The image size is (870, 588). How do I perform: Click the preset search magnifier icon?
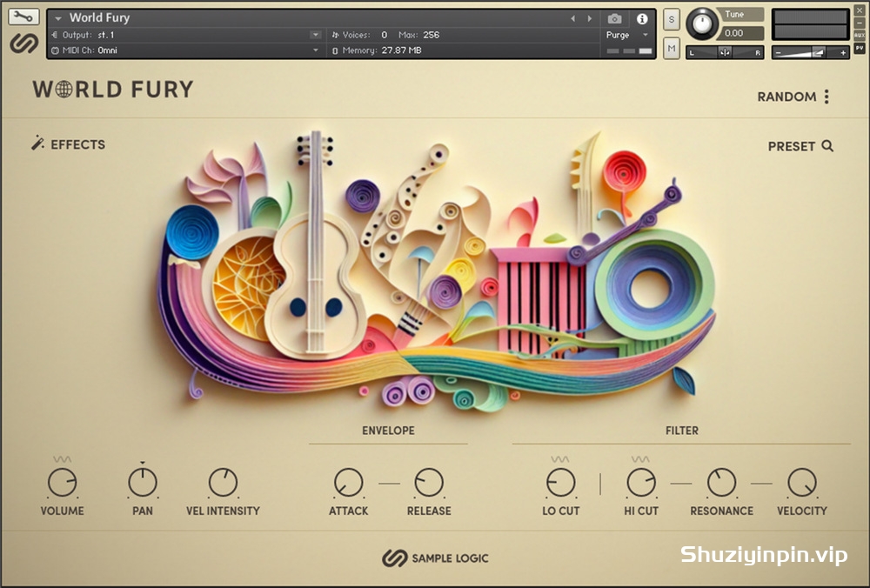pyautogui.click(x=827, y=146)
